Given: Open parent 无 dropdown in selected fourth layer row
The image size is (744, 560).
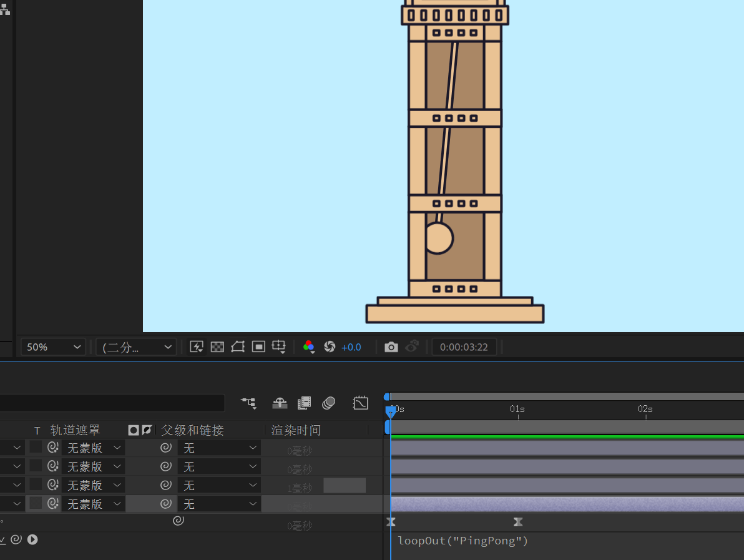Looking at the screenshot, I should pyautogui.click(x=219, y=504).
